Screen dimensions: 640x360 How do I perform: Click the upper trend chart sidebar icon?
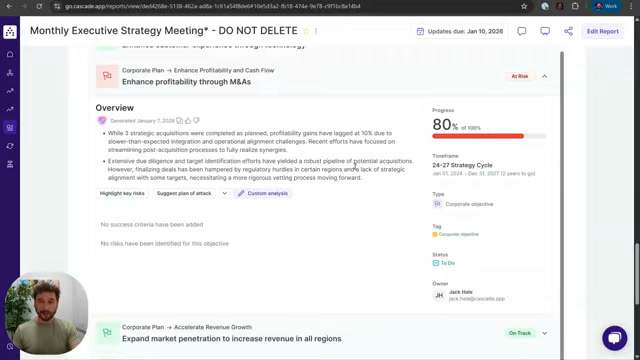click(x=10, y=91)
